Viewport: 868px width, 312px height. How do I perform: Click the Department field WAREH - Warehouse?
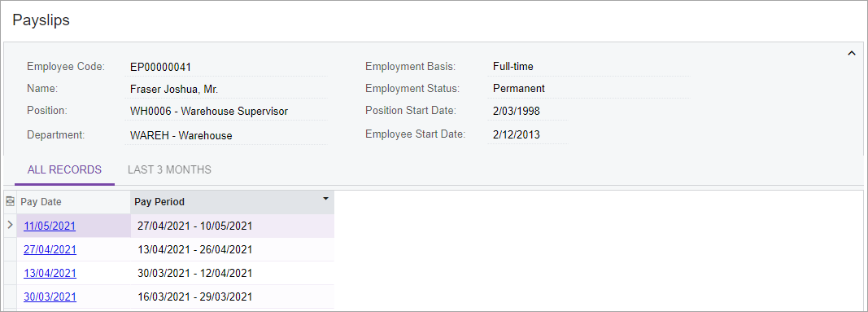226,136
